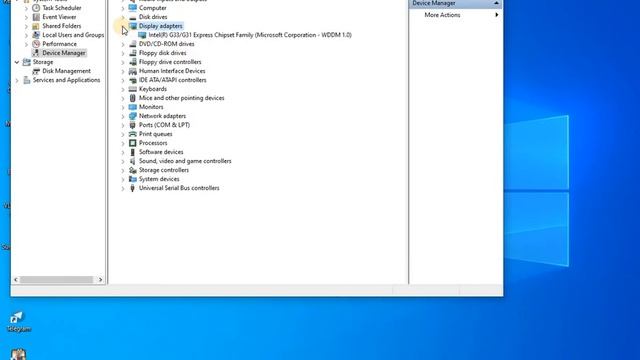Expand DVD/CD-ROM drives node
This screenshot has height=360, width=640.
click(x=123, y=44)
